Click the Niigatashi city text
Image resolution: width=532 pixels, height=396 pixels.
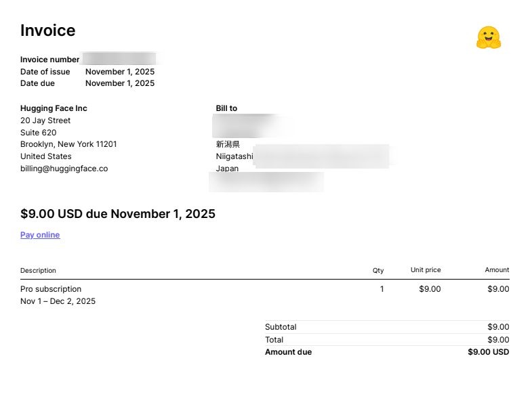point(234,156)
